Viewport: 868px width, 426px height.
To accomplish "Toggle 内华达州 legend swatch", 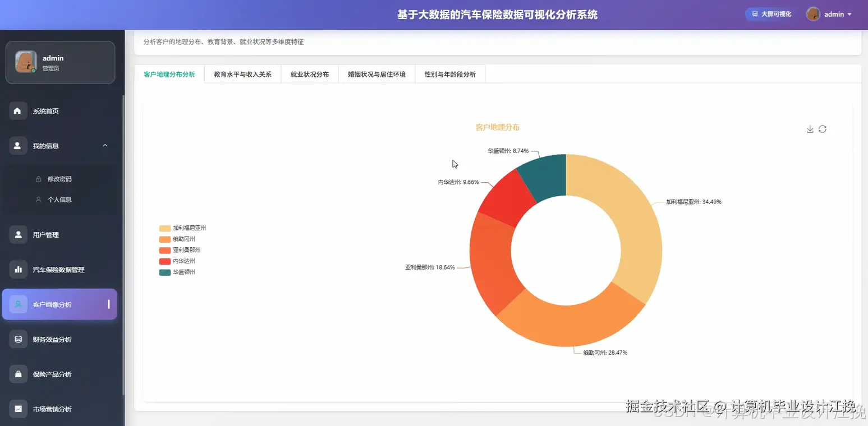I will coord(165,261).
